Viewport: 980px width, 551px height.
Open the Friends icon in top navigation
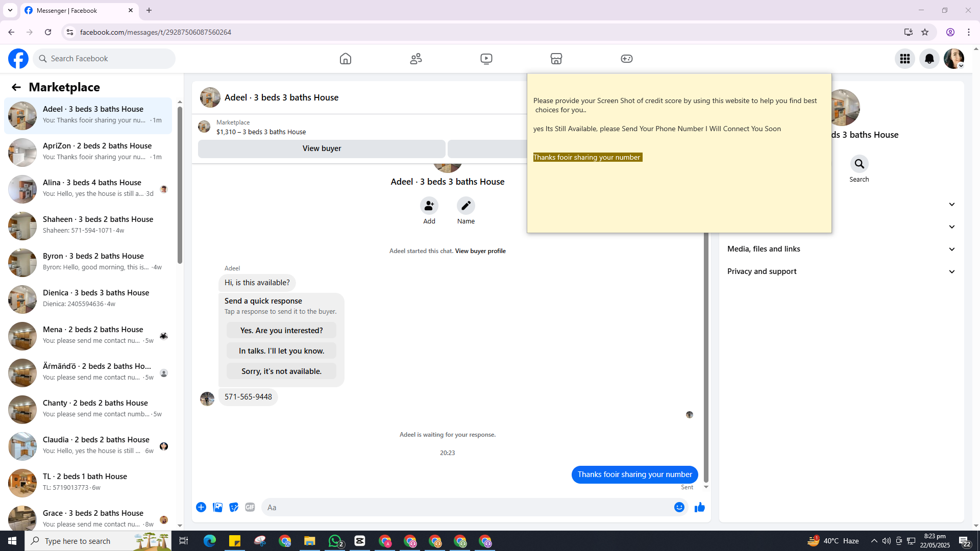click(x=416, y=59)
